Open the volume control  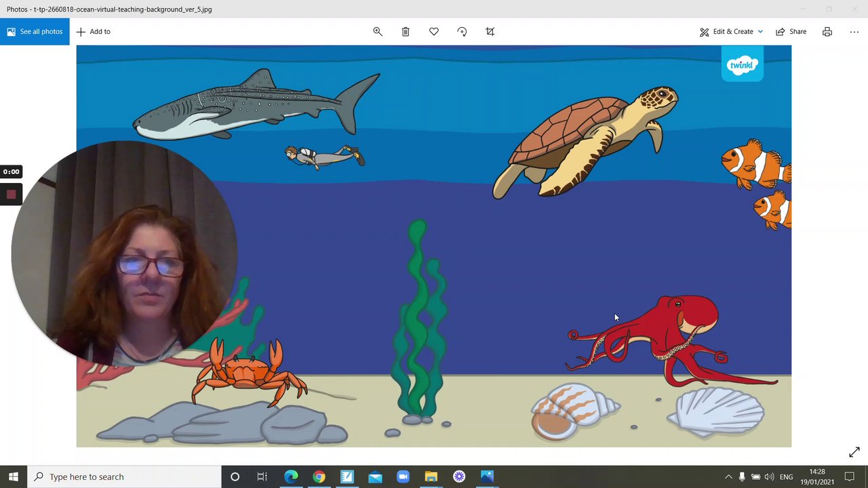[x=769, y=476]
